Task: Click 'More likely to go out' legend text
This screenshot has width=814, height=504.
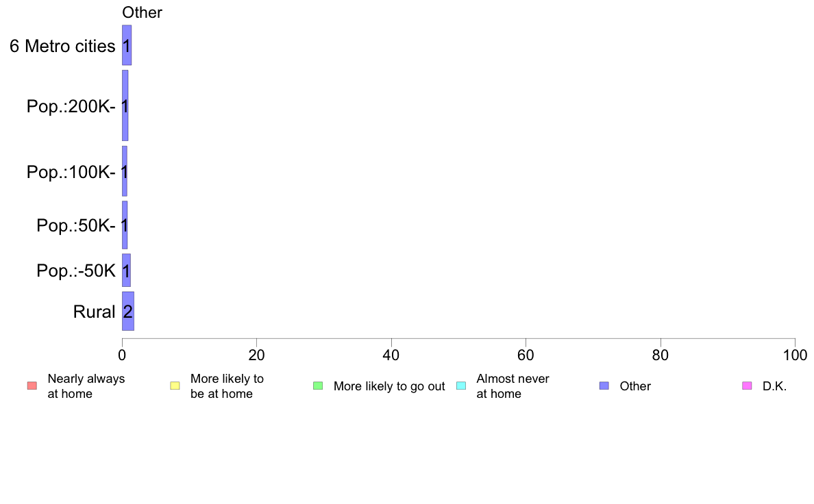Action: pyautogui.click(x=389, y=386)
